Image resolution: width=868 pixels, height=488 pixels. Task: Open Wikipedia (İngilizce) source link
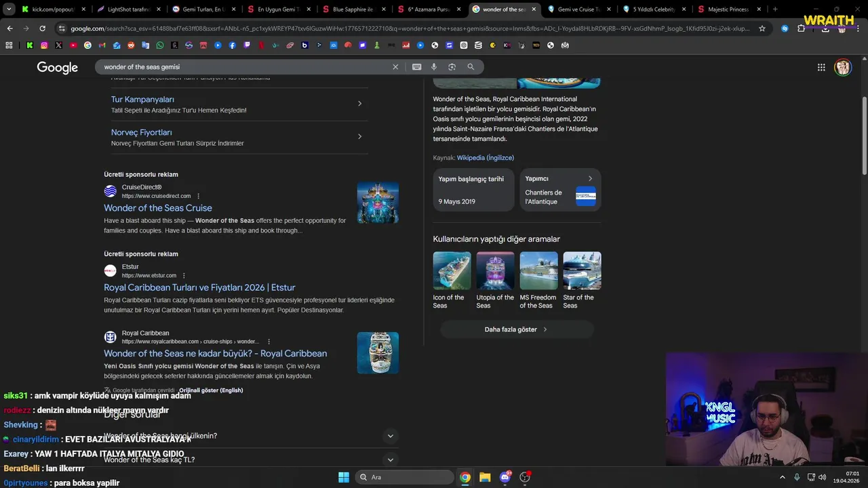[x=486, y=158]
